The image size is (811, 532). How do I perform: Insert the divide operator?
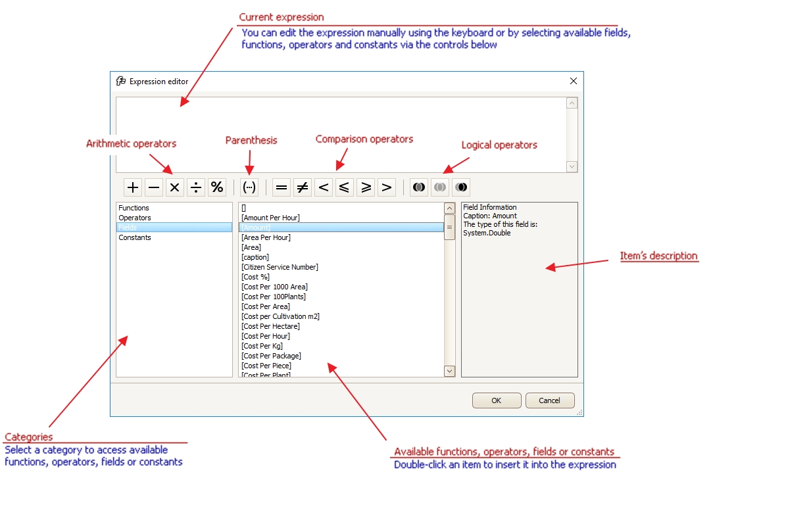195,187
